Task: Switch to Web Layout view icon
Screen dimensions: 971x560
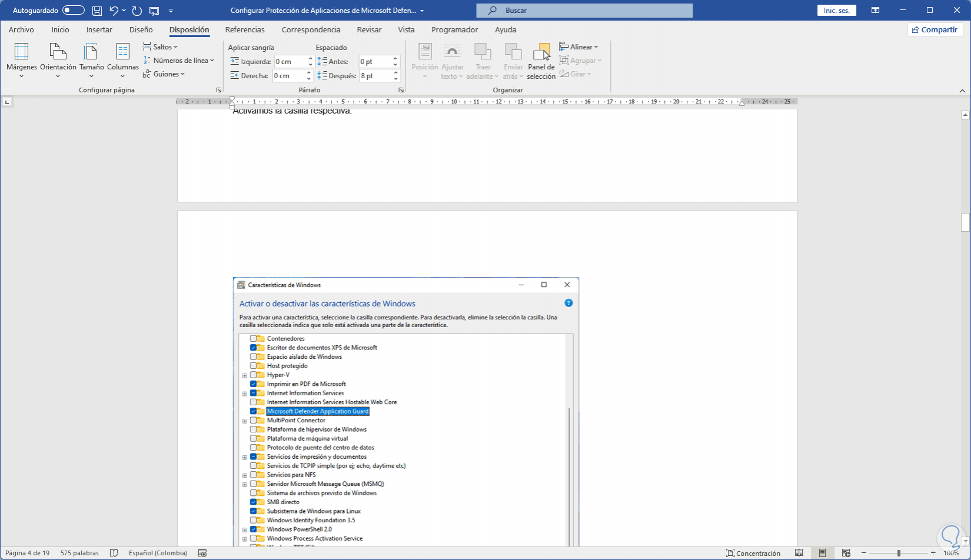Action: tap(846, 553)
